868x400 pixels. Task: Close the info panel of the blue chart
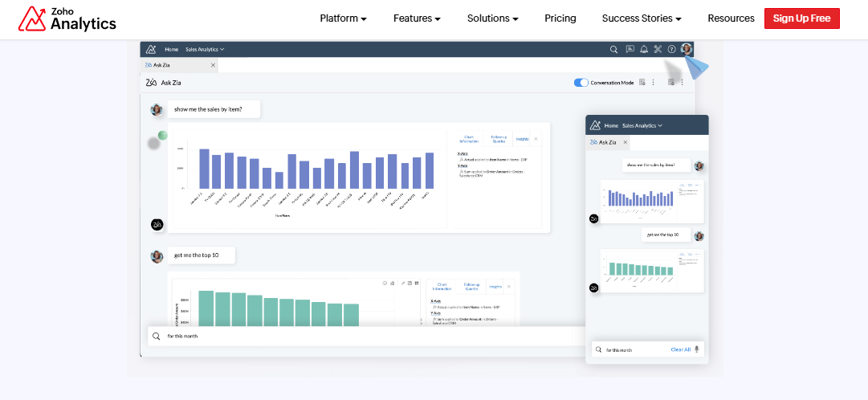tap(536, 139)
